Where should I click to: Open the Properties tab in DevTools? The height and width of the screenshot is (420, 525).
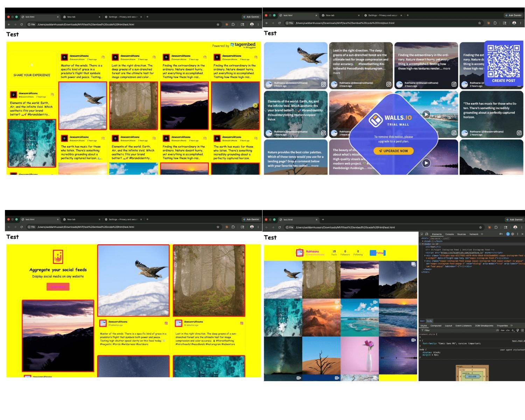(x=502, y=325)
